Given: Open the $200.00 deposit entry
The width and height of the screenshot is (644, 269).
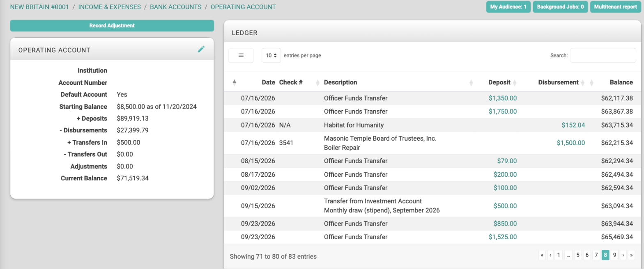Looking at the screenshot, I should point(505,174).
